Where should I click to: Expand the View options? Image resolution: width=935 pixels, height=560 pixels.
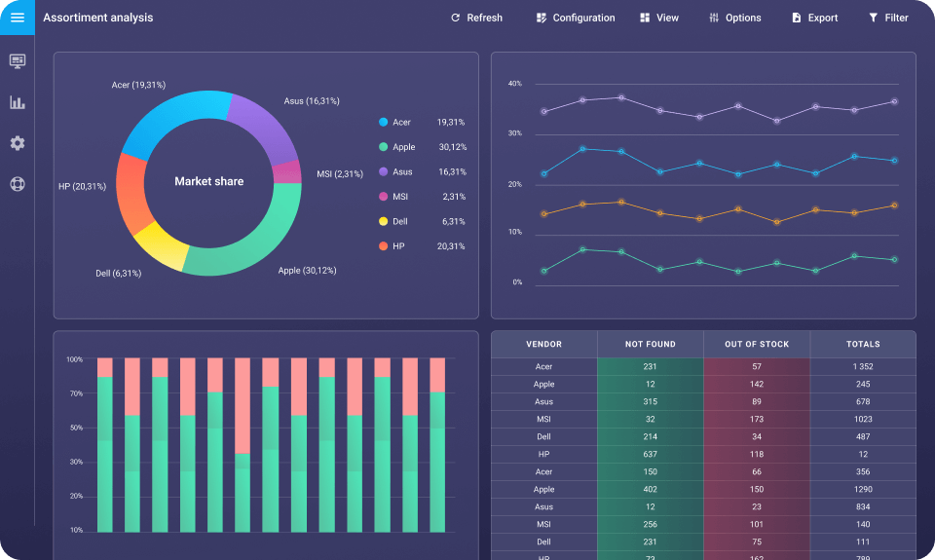[x=659, y=18]
